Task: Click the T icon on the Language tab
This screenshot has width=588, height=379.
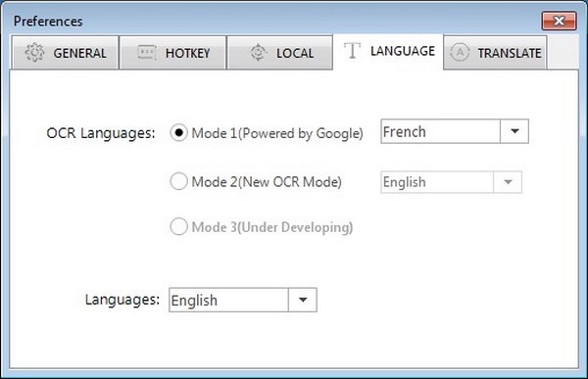Action: (352, 51)
